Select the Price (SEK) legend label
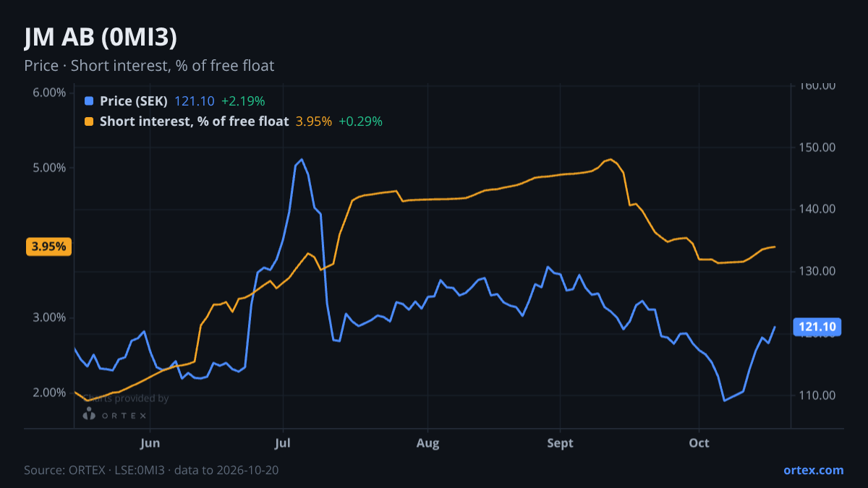The image size is (868, 488). click(x=134, y=101)
